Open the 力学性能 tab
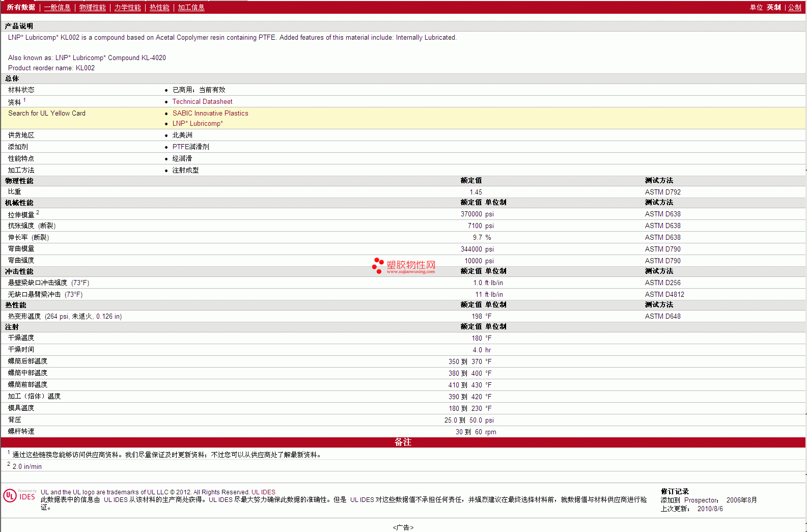807x532 pixels. coord(127,7)
